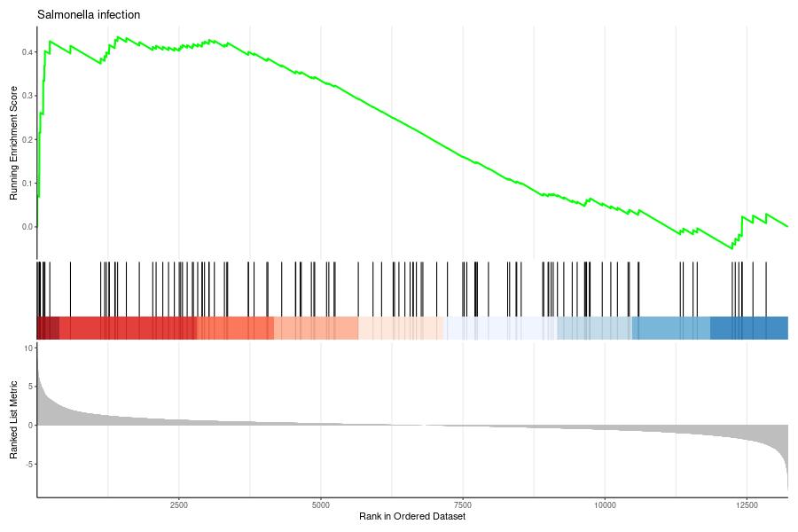Click the 10 tick on ranked metric axis
The width and height of the screenshot is (798, 532).
28,348
